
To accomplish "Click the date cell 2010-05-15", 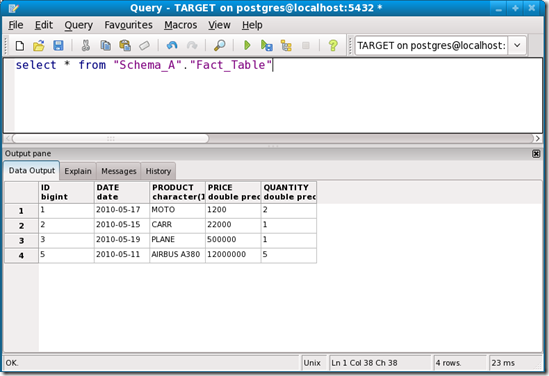I will (x=122, y=225).
